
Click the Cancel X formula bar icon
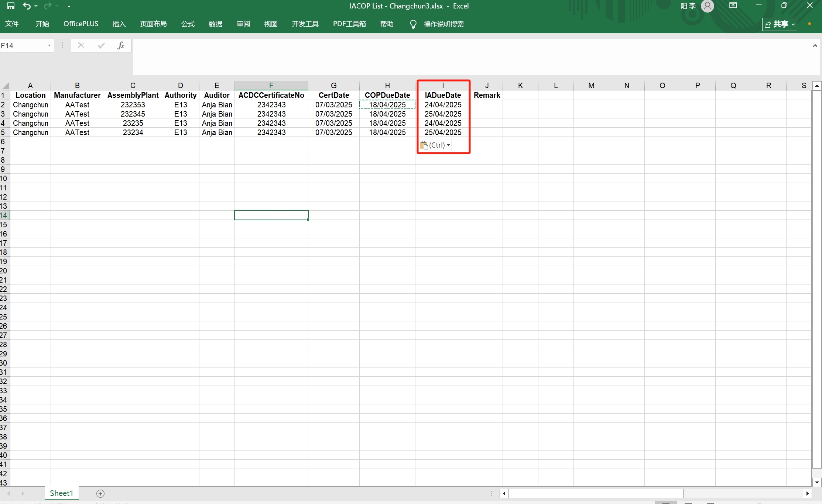(x=81, y=45)
